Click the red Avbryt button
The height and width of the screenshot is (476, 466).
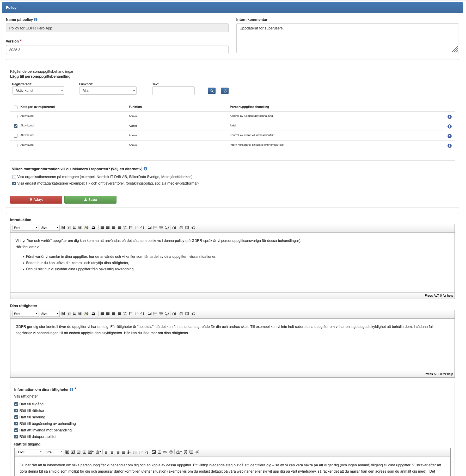[x=36, y=200]
